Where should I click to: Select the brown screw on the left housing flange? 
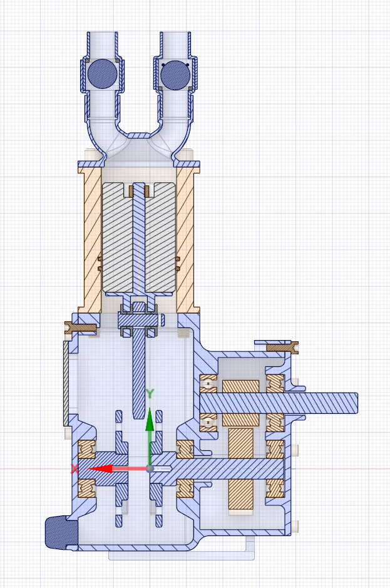(81, 328)
